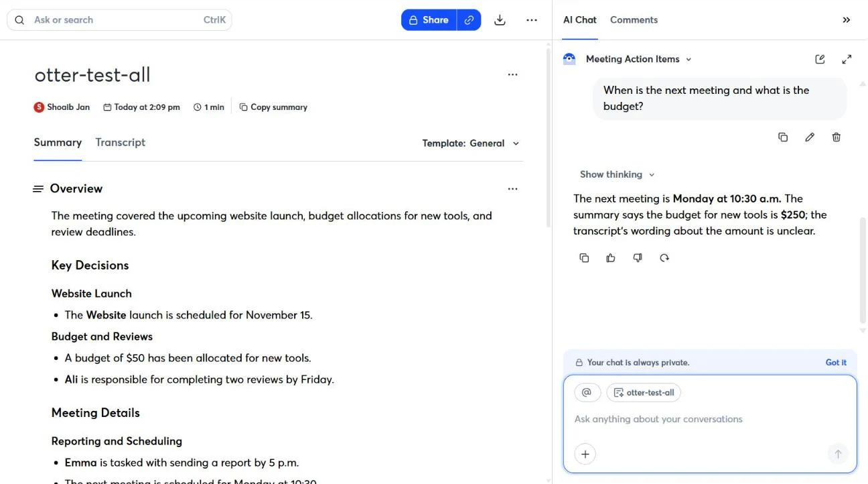The image size is (868, 484).
Task: Click the Ask anything about your conversations box
Action: point(710,419)
